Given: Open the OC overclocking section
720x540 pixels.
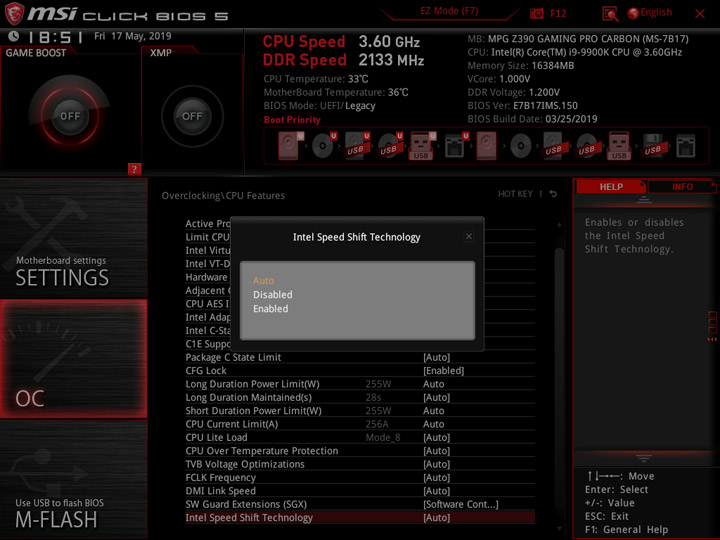Looking at the screenshot, I should (73, 359).
